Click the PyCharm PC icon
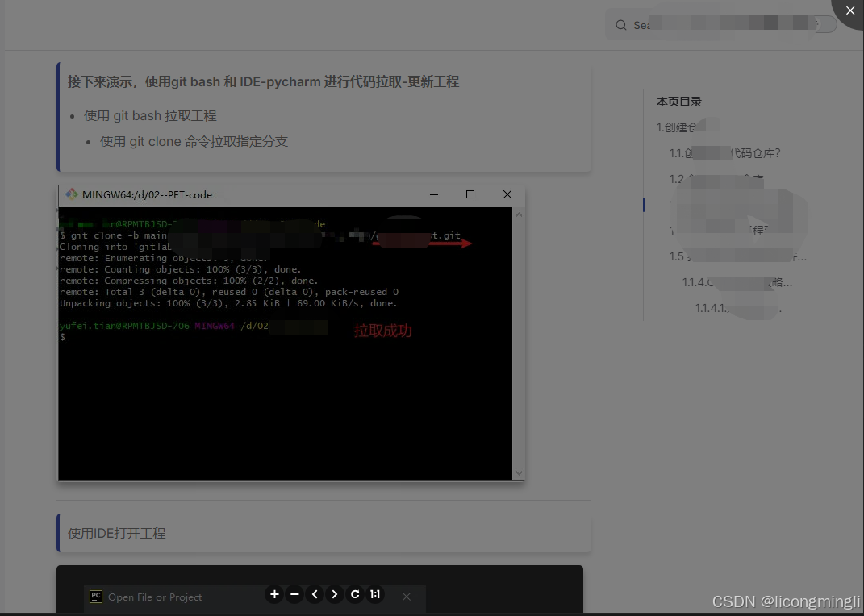Viewport: 864px width, 616px height. [96, 597]
